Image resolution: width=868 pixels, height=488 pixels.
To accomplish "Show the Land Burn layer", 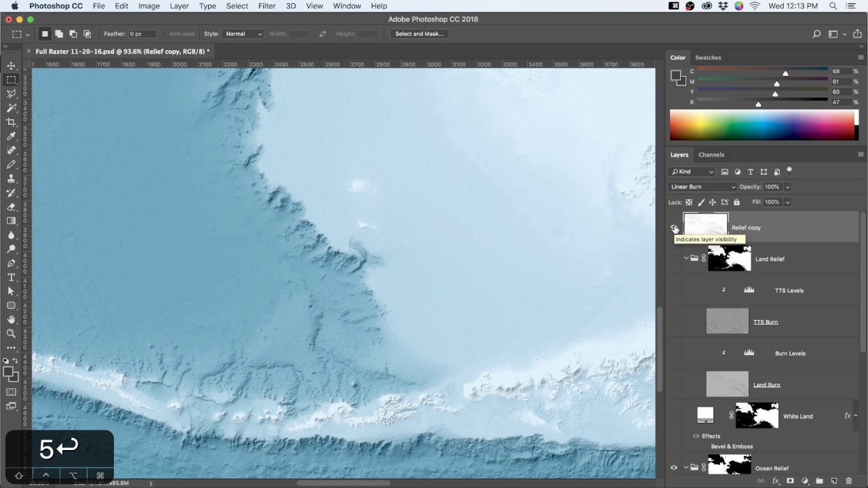I will (x=674, y=384).
